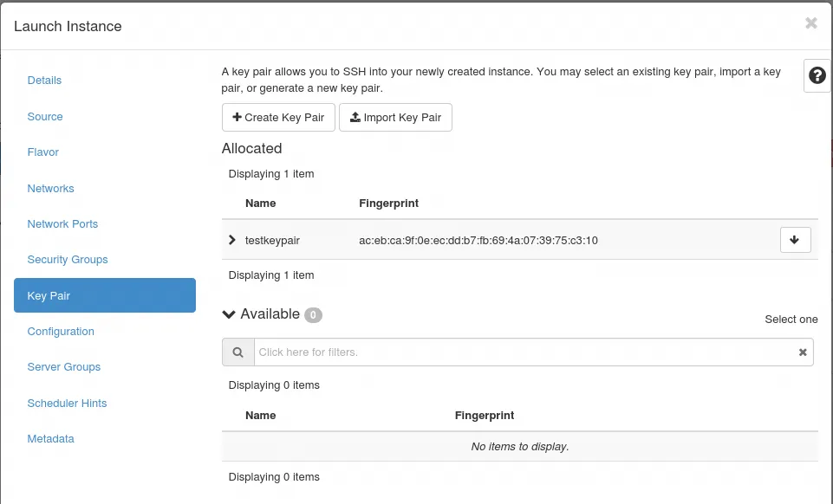
Task: Open the Security Groups step
Action: coord(68,260)
